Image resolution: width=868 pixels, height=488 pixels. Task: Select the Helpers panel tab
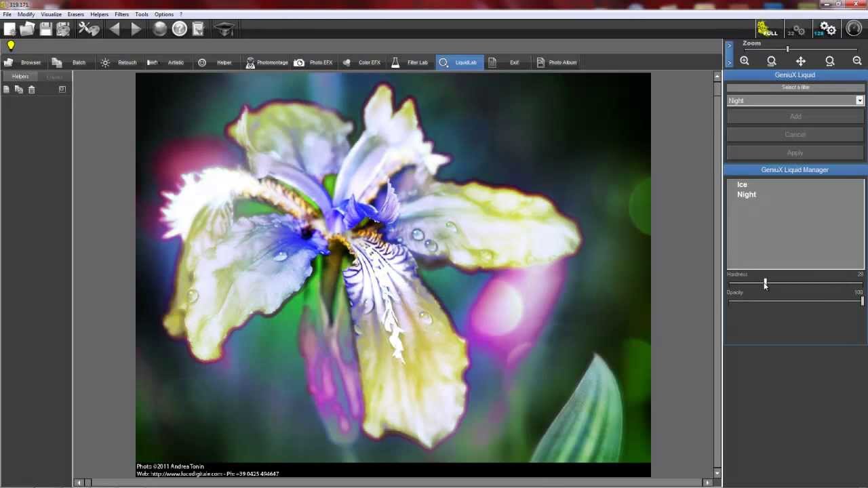pyautogui.click(x=20, y=77)
